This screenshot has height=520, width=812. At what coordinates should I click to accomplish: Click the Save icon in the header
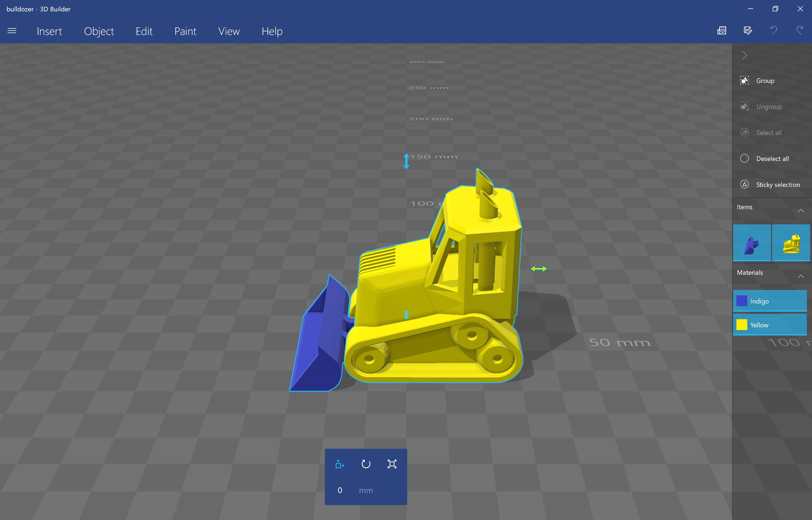(748, 31)
